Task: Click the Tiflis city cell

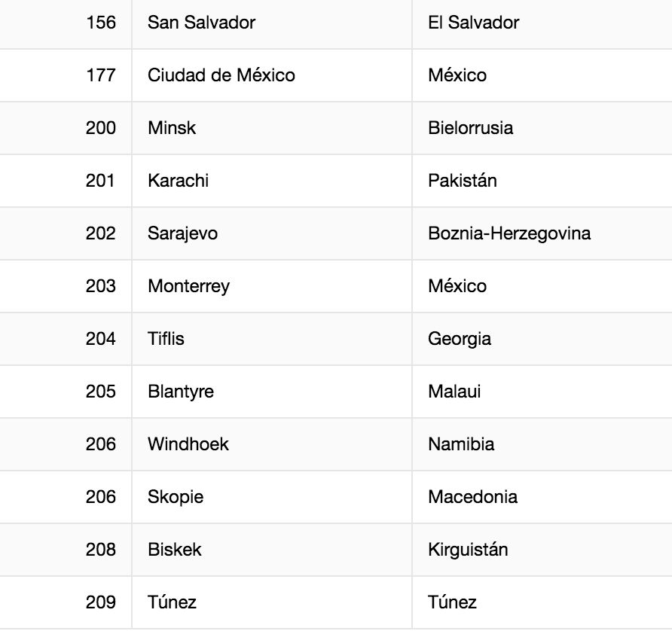Action: click(x=166, y=339)
